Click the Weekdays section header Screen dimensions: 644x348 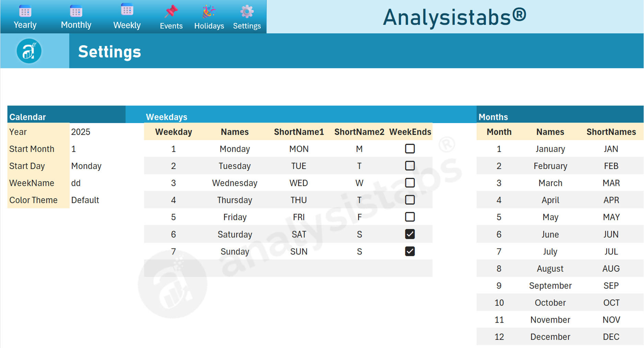point(166,117)
